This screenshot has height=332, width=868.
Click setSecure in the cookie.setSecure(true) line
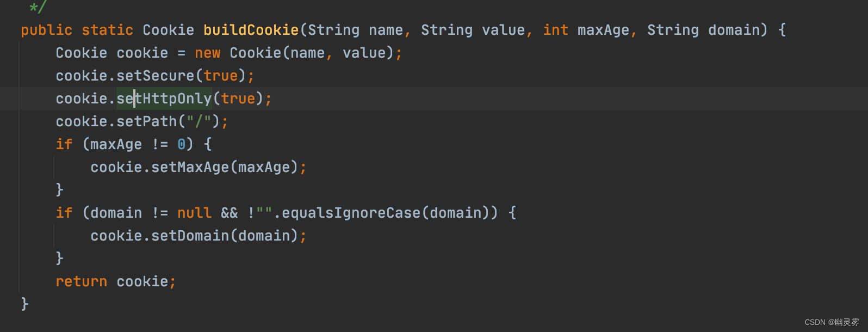pyautogui.click(x=156, y=76)
